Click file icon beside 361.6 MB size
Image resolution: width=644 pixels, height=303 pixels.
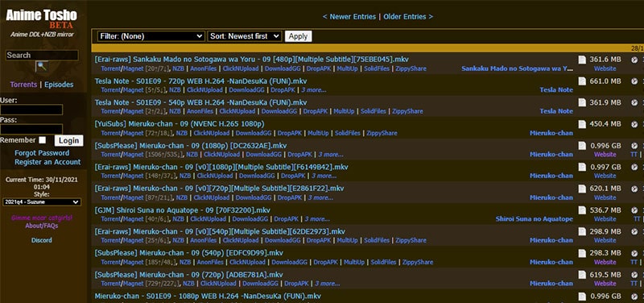(x=582, y=60)
